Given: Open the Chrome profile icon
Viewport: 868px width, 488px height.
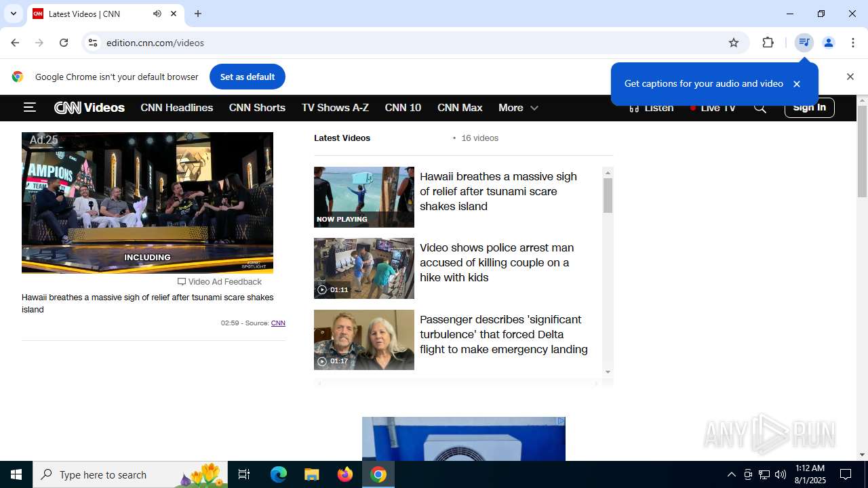Looking at the screenshot, I should point(829,43).
